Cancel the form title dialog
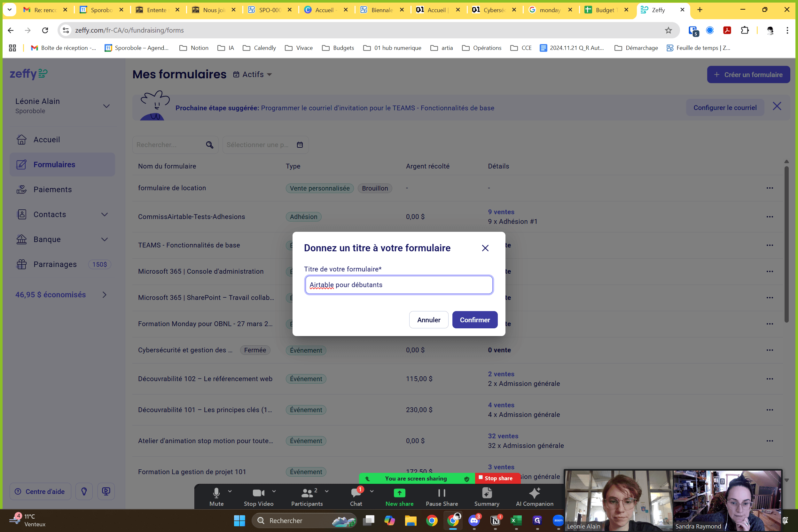Viewport: 798px width, 532px height. click(x=428, y=320)
